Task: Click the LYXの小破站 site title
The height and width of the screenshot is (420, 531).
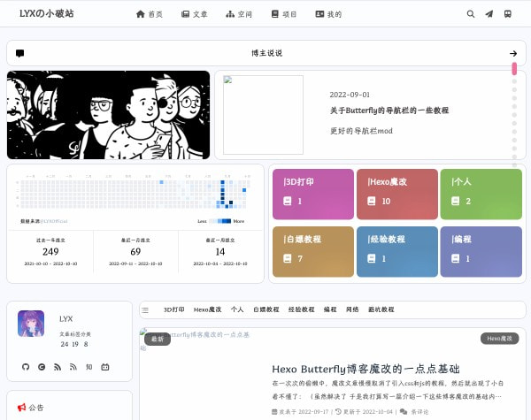Action: click(x=46, y=14)
